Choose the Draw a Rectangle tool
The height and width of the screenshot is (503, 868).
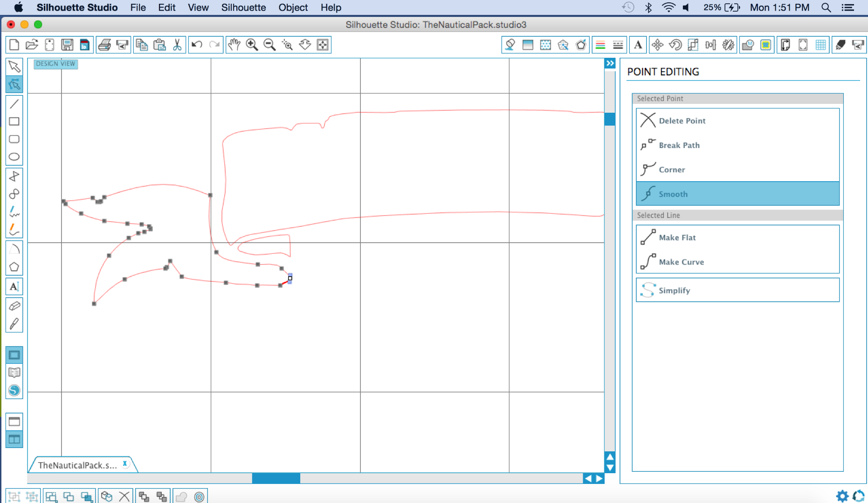tap(14, 122)
